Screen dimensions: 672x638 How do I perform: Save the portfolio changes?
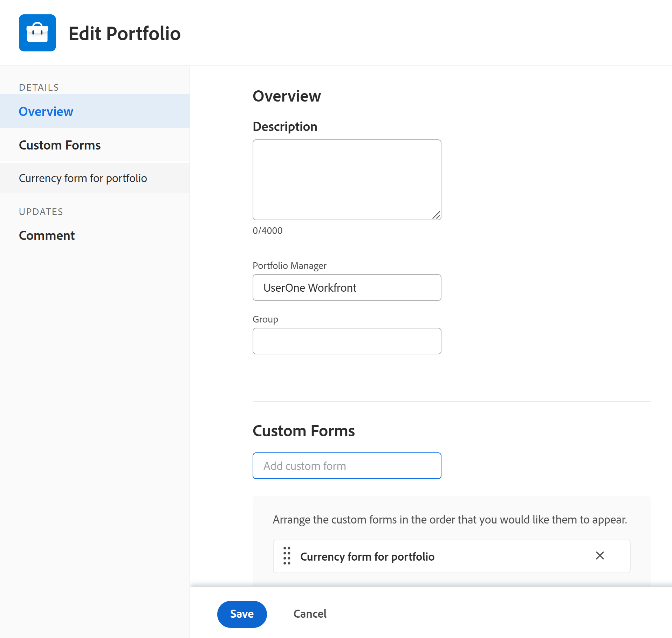(242, 614)
